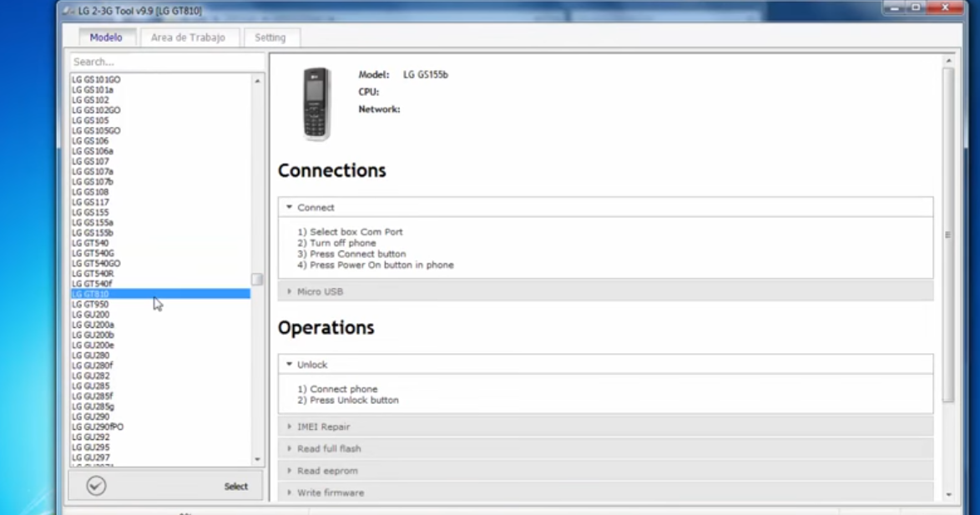Select LG GU290fPO in the model list
This screenshot has width=980, height=515.
97,426
